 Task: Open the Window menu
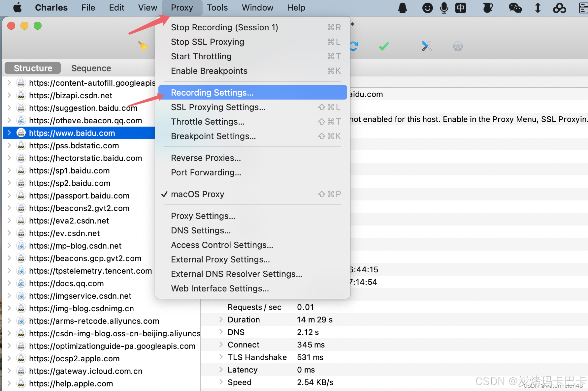tap(257, 8)
